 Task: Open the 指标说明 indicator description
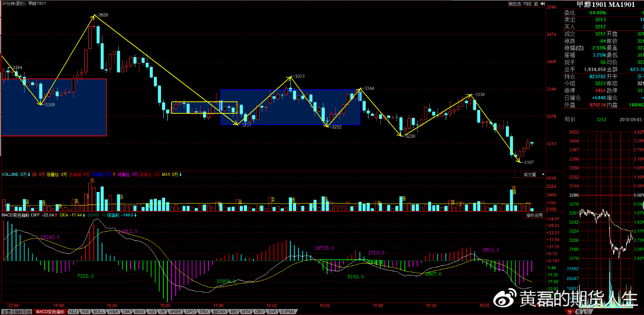(x=535, y=215)
